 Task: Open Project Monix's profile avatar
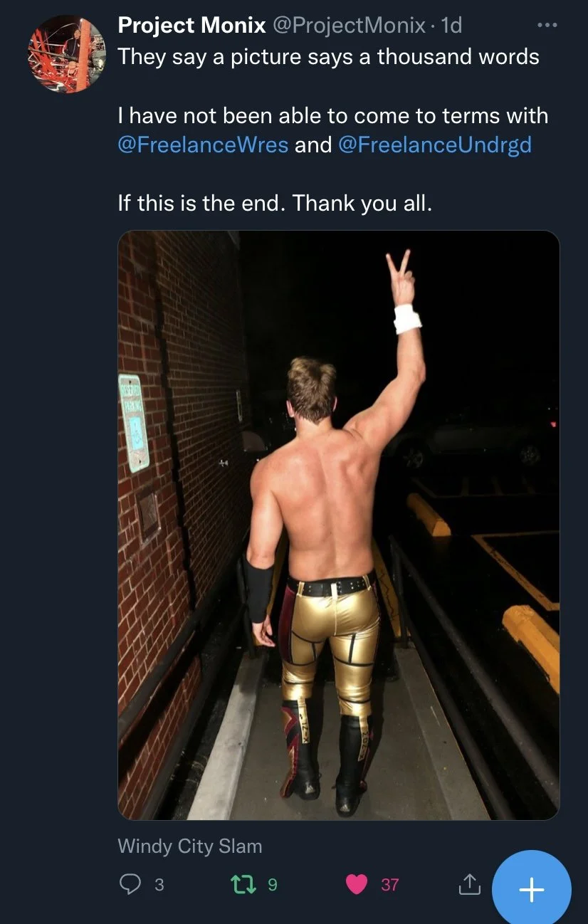click(x=67, y=53)
